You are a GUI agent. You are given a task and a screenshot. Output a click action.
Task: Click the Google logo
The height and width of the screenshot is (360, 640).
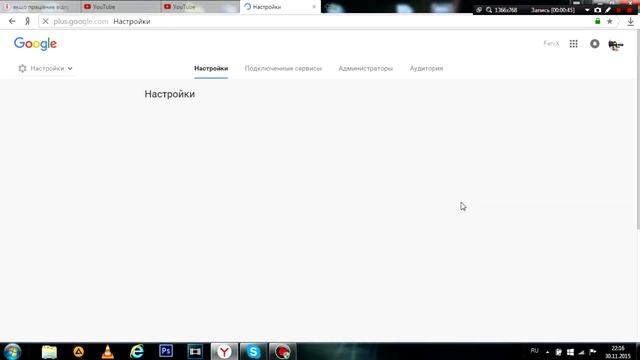(x=35, y=44)
